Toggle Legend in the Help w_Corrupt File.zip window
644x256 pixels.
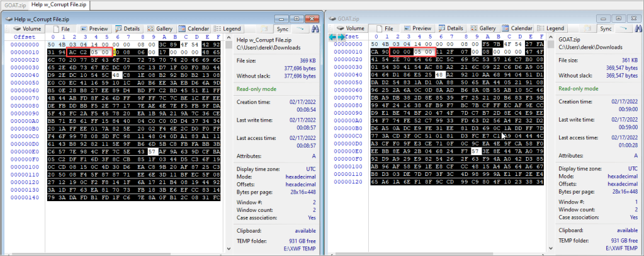[227, 28]
